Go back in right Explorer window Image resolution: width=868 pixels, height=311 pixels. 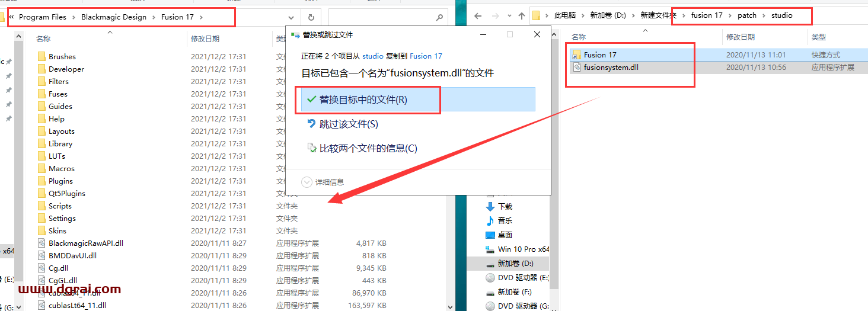[x=478, y=15]
